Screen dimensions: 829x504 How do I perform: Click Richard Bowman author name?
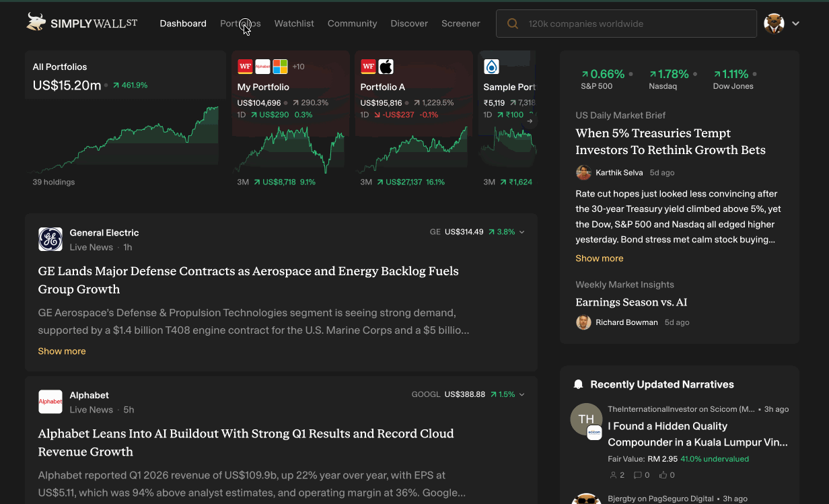pos(626,322)
